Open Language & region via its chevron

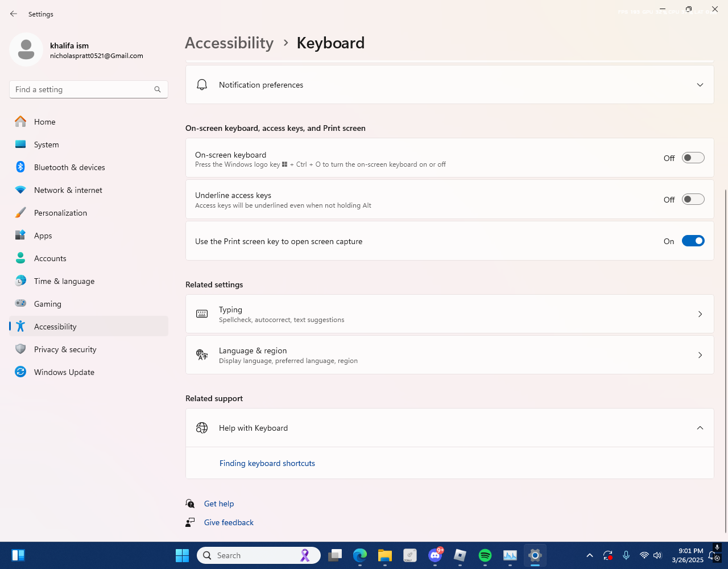700,355
